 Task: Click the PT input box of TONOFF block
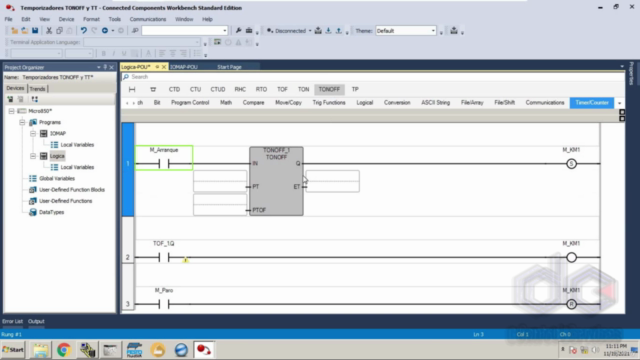point(220,181)
